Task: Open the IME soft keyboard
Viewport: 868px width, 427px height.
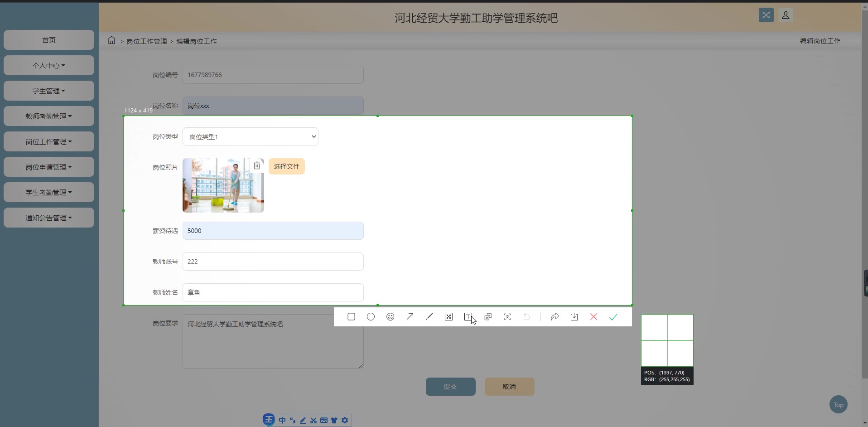Action: click(324, 420)
